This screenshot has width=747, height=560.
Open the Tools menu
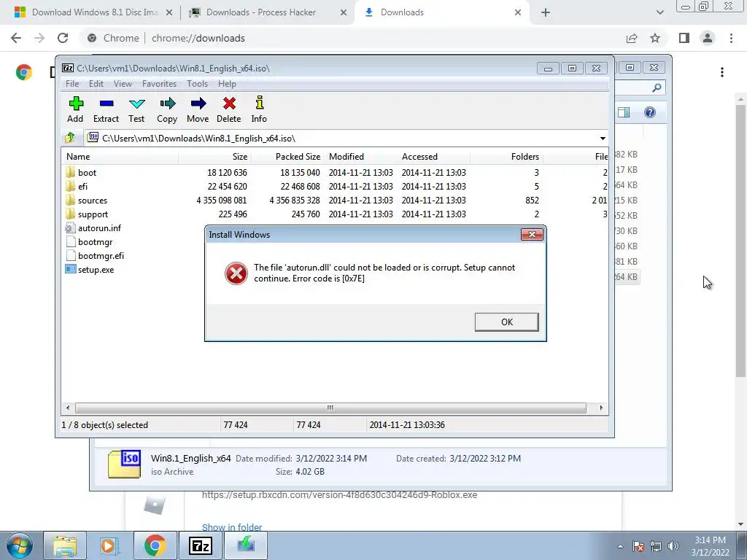click(197, 84)
